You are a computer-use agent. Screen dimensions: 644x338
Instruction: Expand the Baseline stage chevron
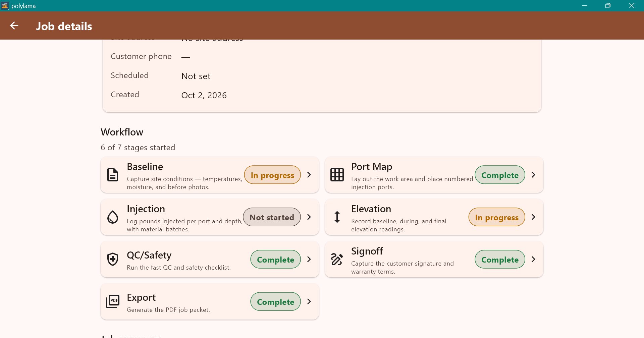point(309,175)
